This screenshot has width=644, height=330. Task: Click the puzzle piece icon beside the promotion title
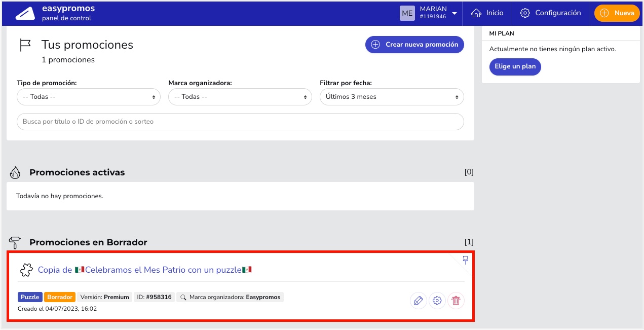click(x=26, y=270)
